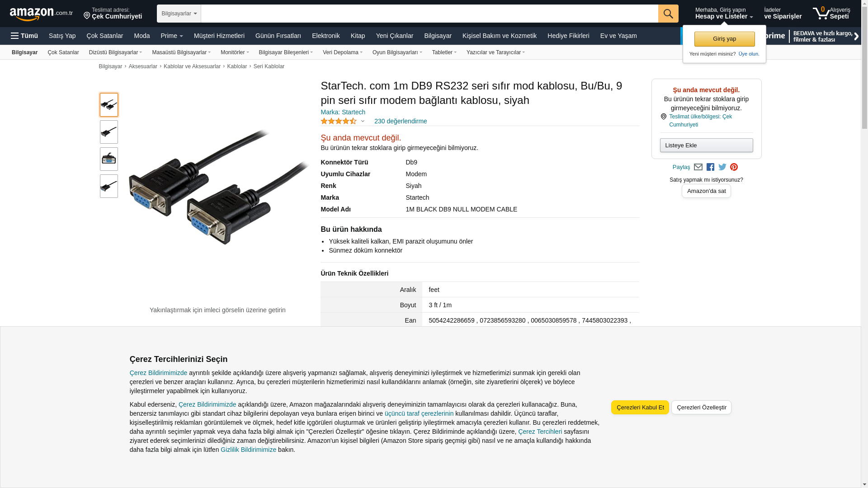Viewport: 868px width, 488px height.
Task: Share product on Facebook icon
Action: [710, 167]
